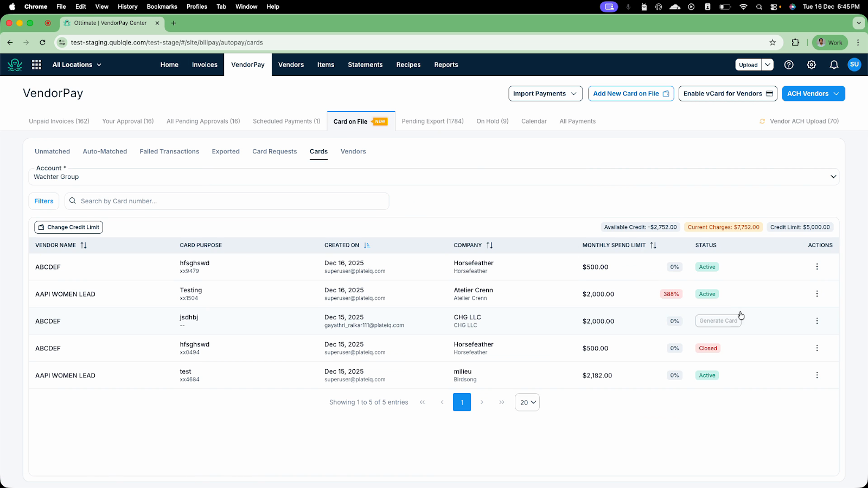Switch to the Scheduled Payments tab
The height and width of the screenshot is (488, 868).
[x=286, y=121]
